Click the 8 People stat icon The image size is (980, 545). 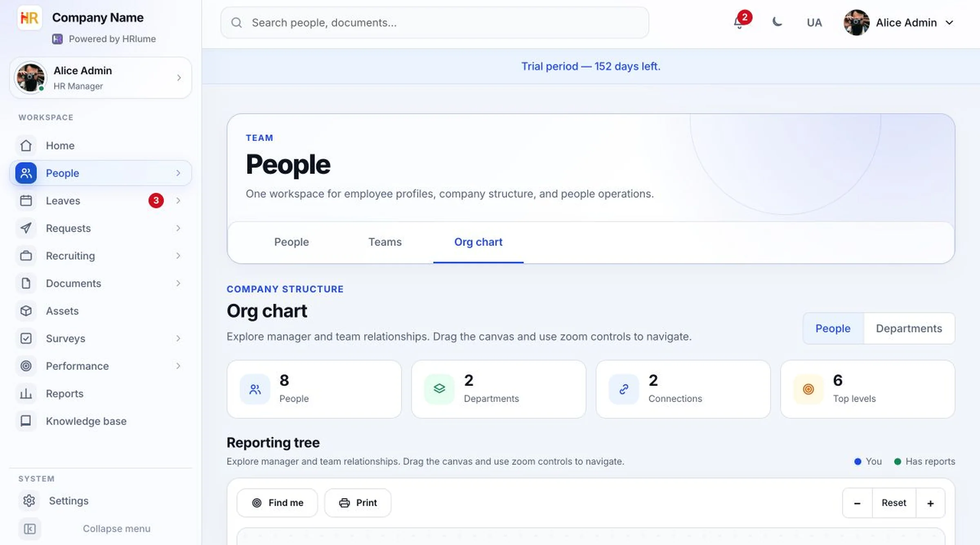pyautogui.click(x=255, y=389)
